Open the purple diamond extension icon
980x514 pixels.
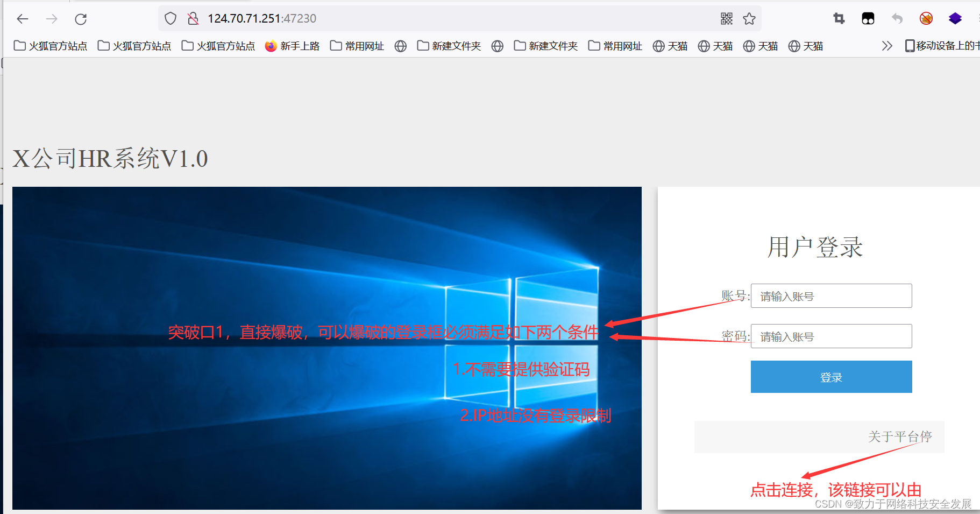click(x=955, y=19)
